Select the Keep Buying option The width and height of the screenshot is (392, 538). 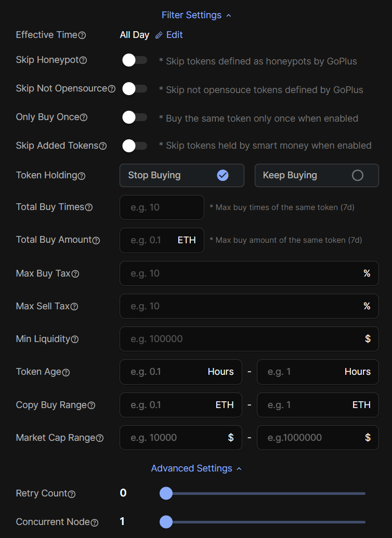[316, 175]
